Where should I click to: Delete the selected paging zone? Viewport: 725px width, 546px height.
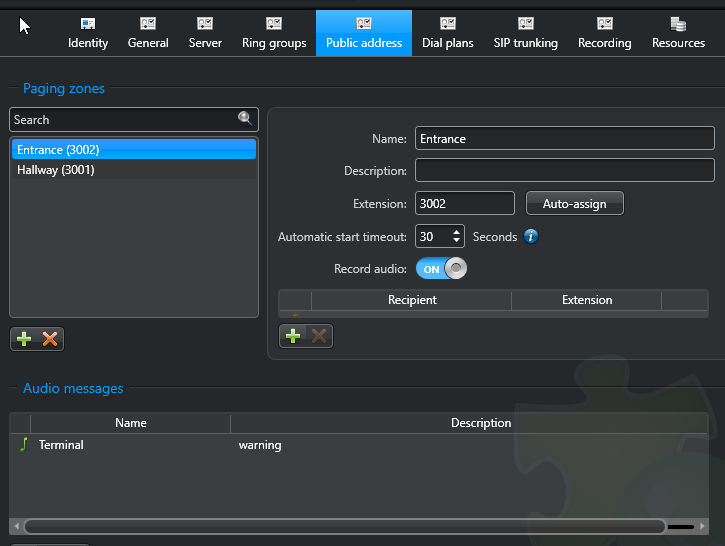(49, 339)
